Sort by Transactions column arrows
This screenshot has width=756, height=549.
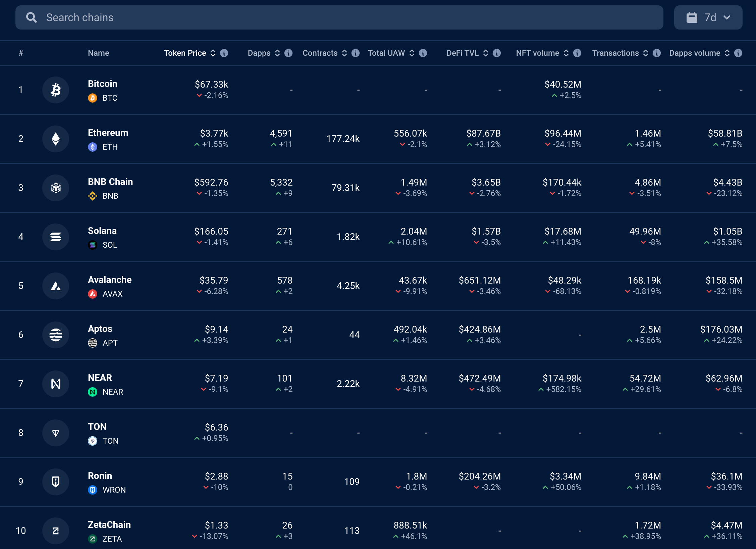(x=646, y=53)
